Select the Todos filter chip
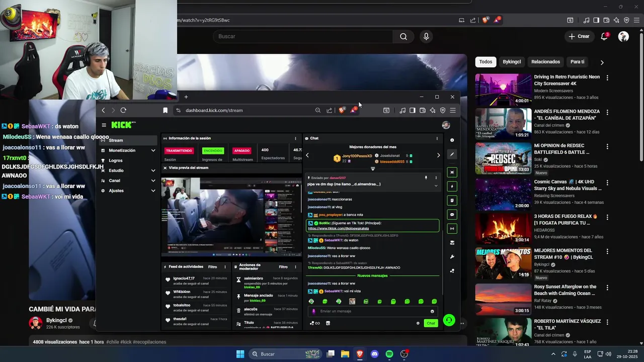Screen dimensions: 644x362 pos(486,62)
